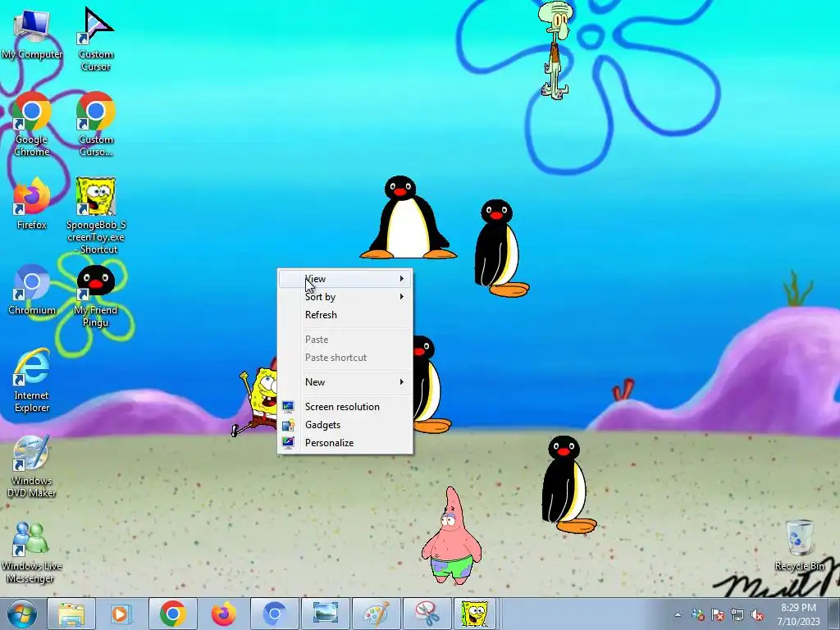Click the Screen resolution monitor icon

(288, 407)
